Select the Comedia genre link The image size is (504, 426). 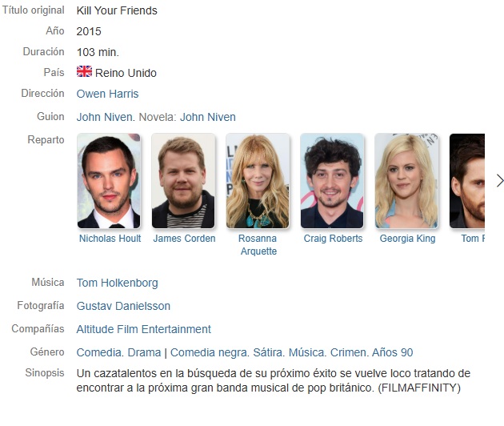(98, 352)
